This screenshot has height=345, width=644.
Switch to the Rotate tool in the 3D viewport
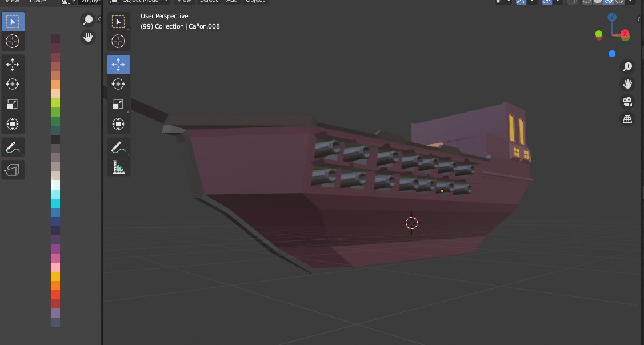click(x=119, y=84)
